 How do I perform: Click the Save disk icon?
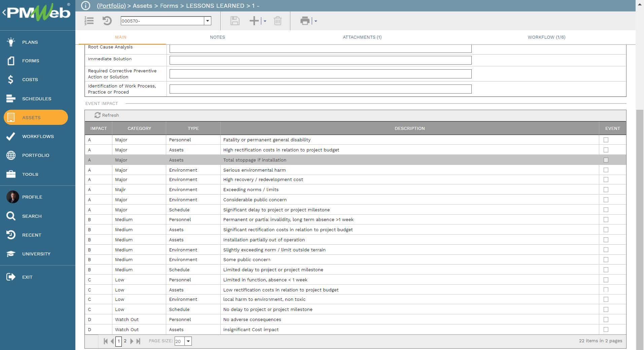point(235,21)
